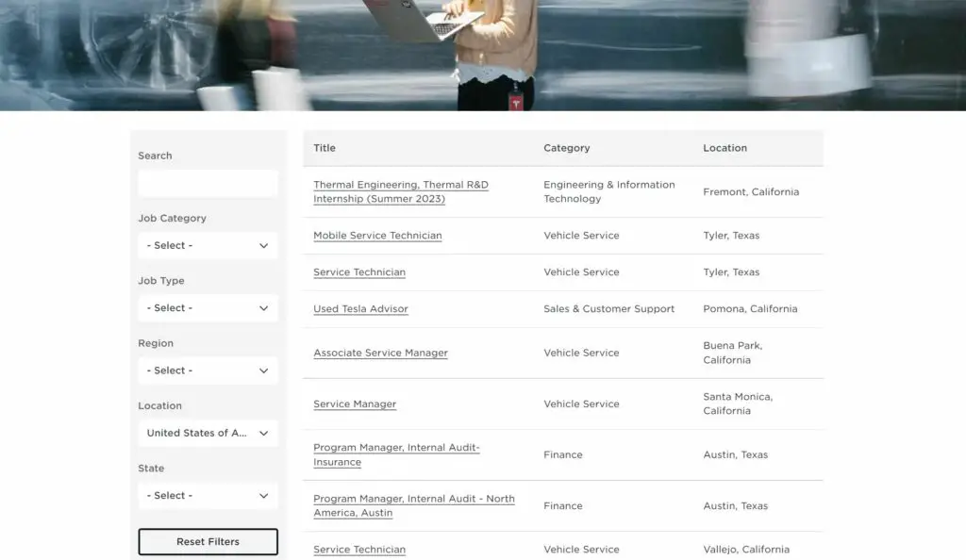Click inside the Search input field
Screen dimensions: 966x560
[208, 183]
